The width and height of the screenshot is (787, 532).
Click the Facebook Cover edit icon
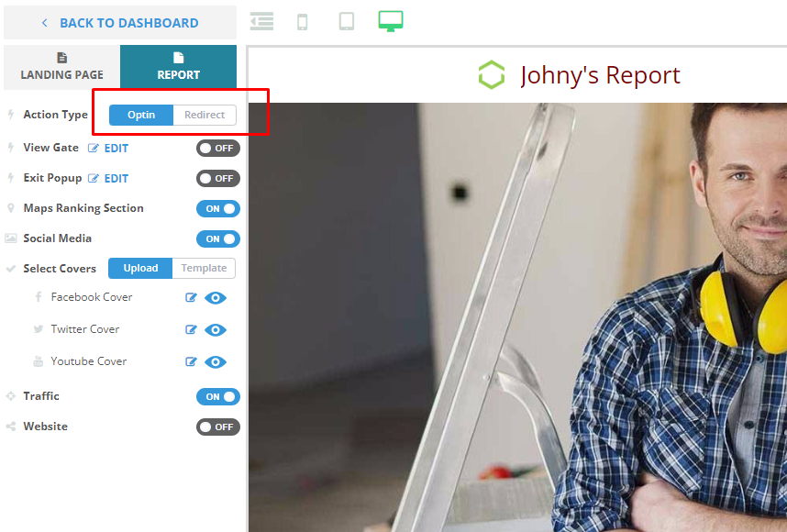[x=191, y=297]
